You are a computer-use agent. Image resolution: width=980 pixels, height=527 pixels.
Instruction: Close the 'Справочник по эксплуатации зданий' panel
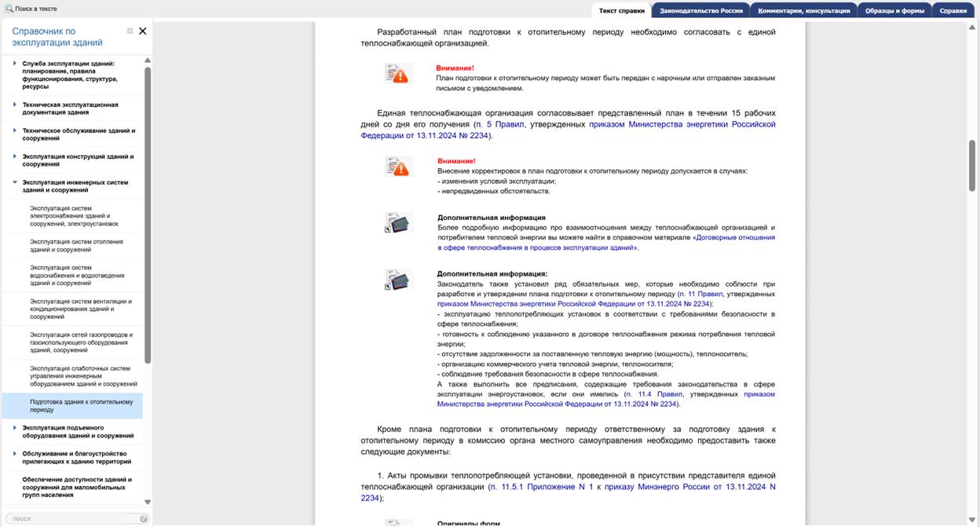[x=143, y=31]
